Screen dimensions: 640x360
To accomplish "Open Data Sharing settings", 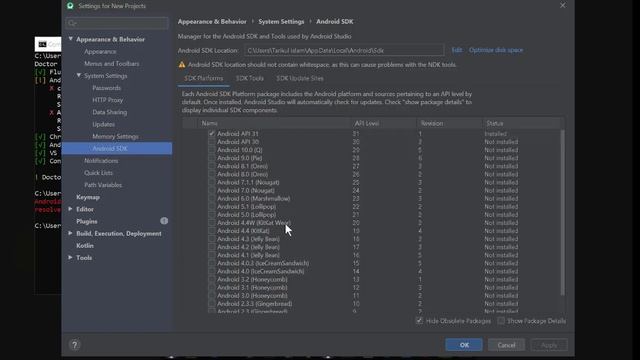I will point(109,112).
